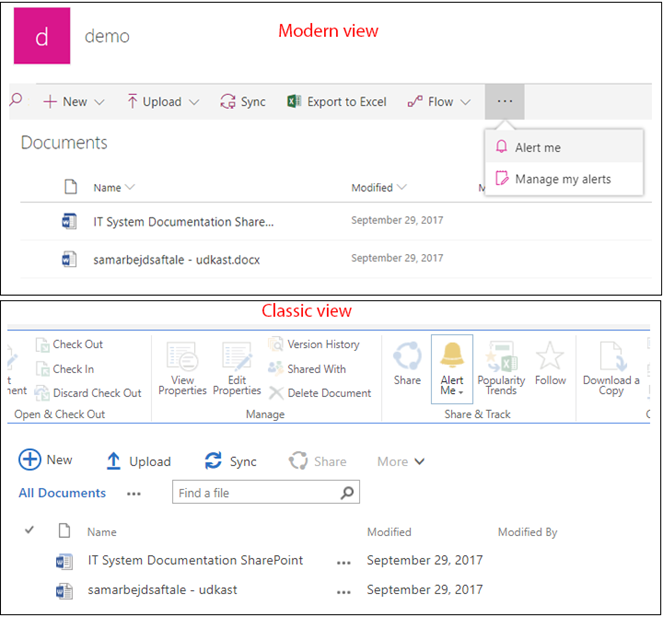Open the ellipsis overflow menu in modern toolbar
Image resolution: width=663 pixels, height=617 pixels.
504,101
